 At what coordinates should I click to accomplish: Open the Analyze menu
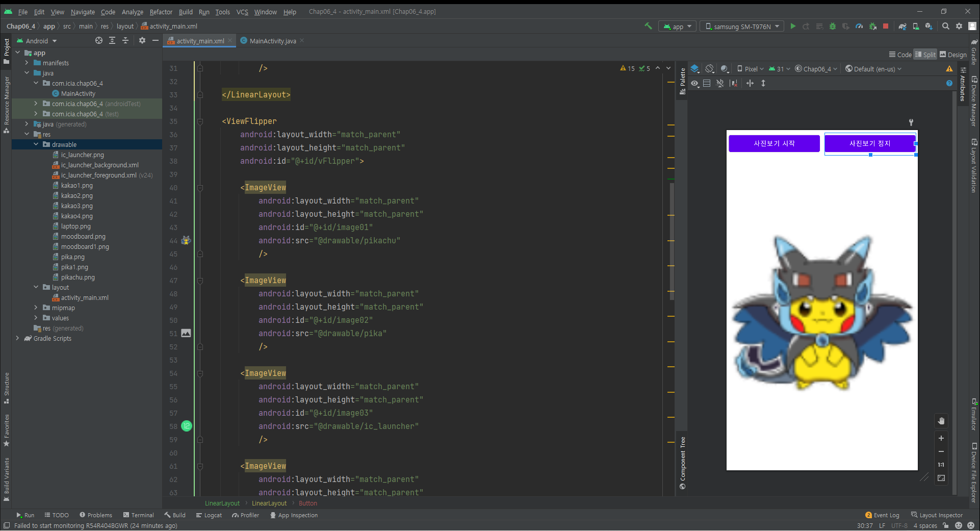(132, 12)
